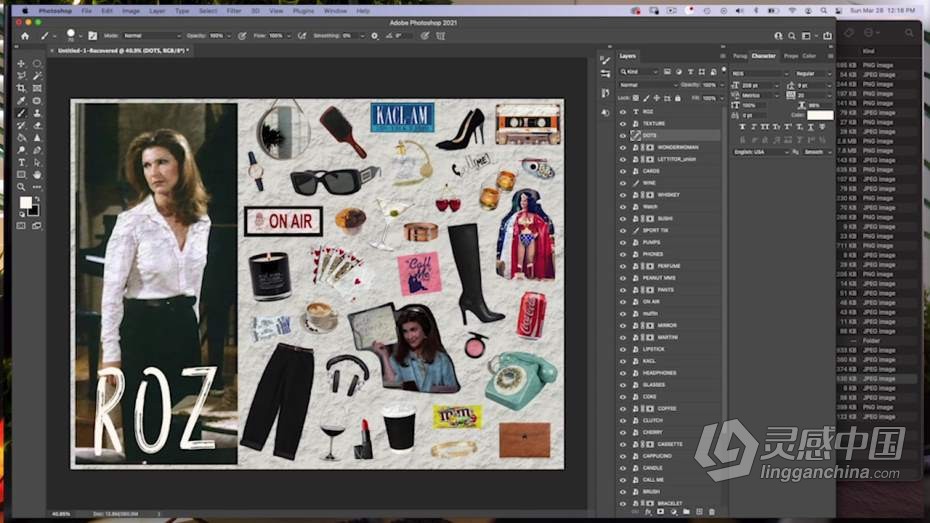
Task: Delete layer with trash icon
Action: [712, 512]
